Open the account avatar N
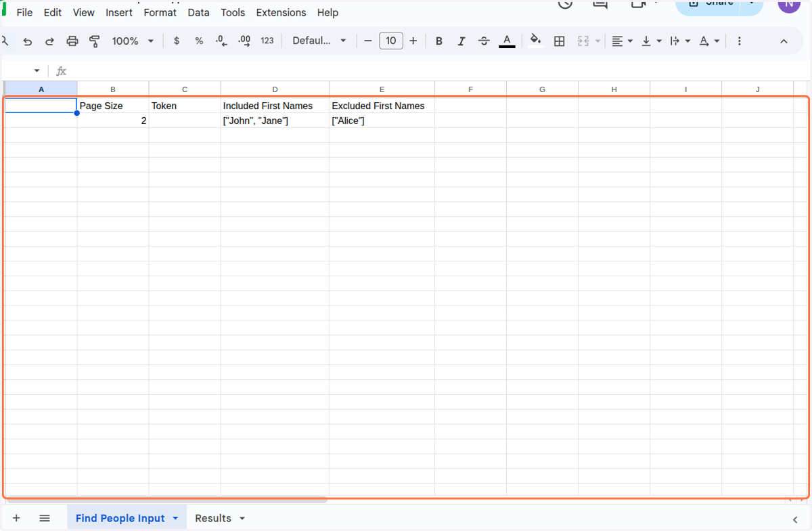Image resolution: width=812 pixels, height=531 pixels. coord(788,4)
